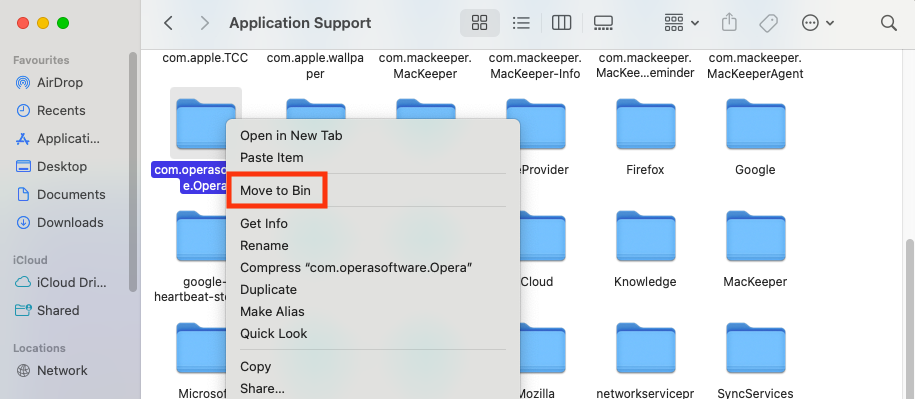915x399 pixels.
Task: Select the MacKeeper folder
Action: tap(755, 236)
